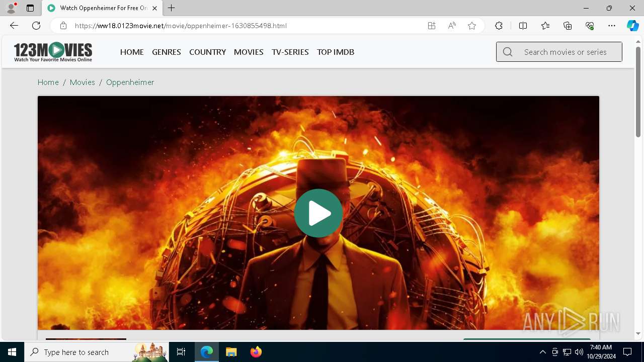The height and width of the screenshot is (362, 644).
Task: Open a new browser tab
Action: (172, 8)
